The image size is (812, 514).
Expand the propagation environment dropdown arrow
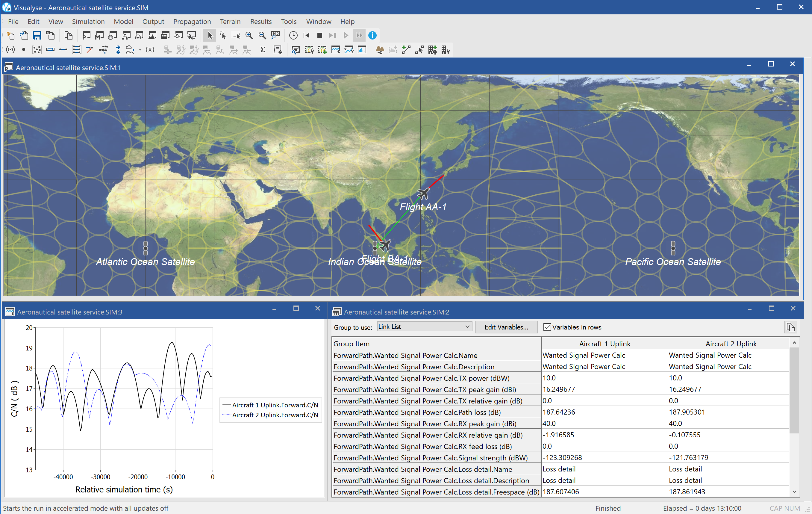[x=140, y=50]
